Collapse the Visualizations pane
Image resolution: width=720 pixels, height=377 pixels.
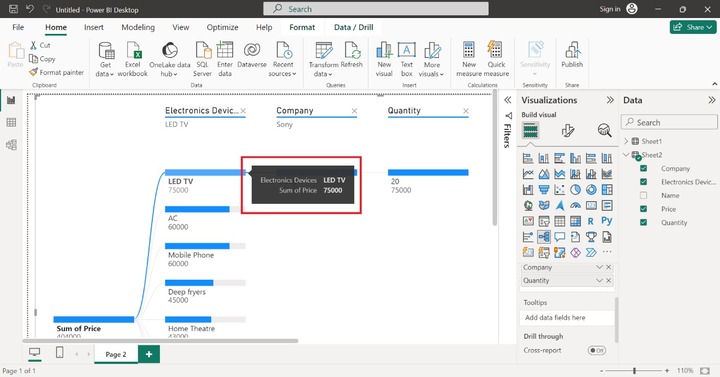[x=610, y=100]
